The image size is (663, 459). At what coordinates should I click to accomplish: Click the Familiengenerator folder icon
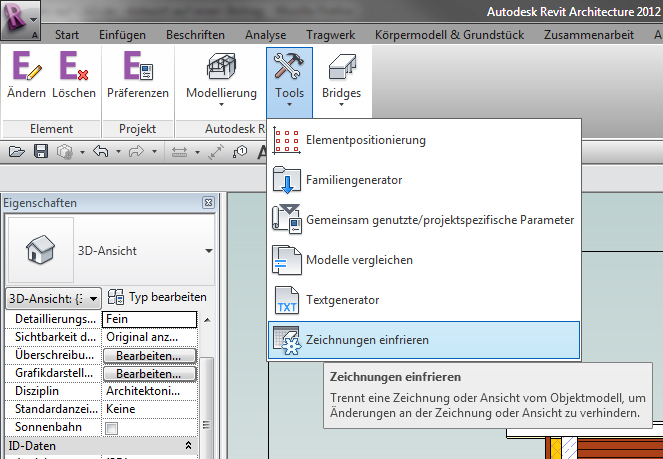tap(287, 180)
